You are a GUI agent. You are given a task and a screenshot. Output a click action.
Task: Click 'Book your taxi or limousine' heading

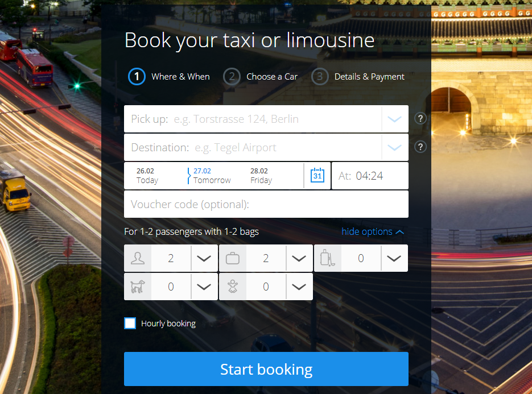249,41
